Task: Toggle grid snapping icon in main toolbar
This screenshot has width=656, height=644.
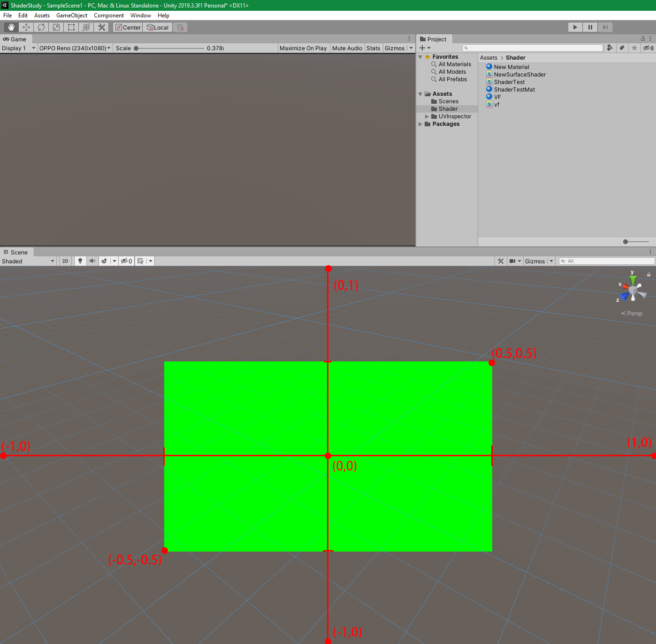Action: tap(180, 27)
